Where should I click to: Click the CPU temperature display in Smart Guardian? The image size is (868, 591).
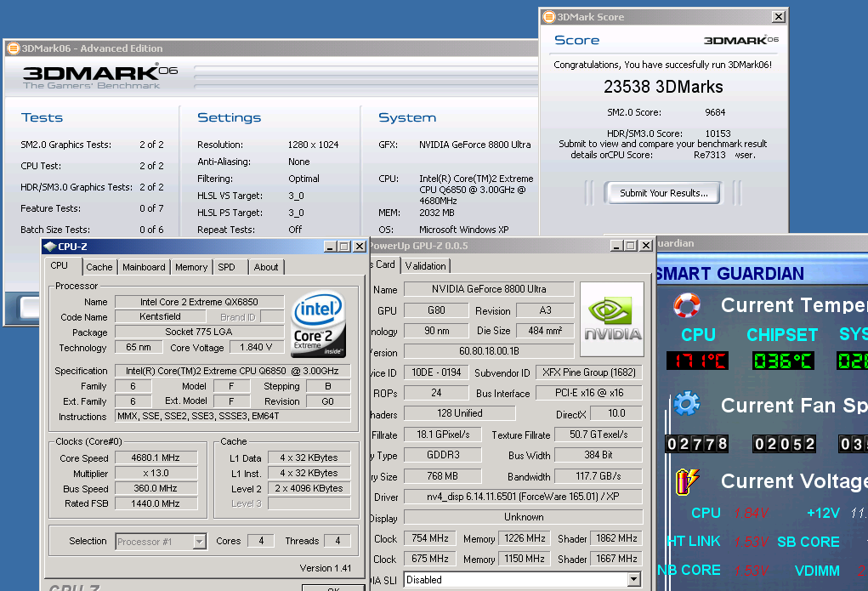coord(697,361)
